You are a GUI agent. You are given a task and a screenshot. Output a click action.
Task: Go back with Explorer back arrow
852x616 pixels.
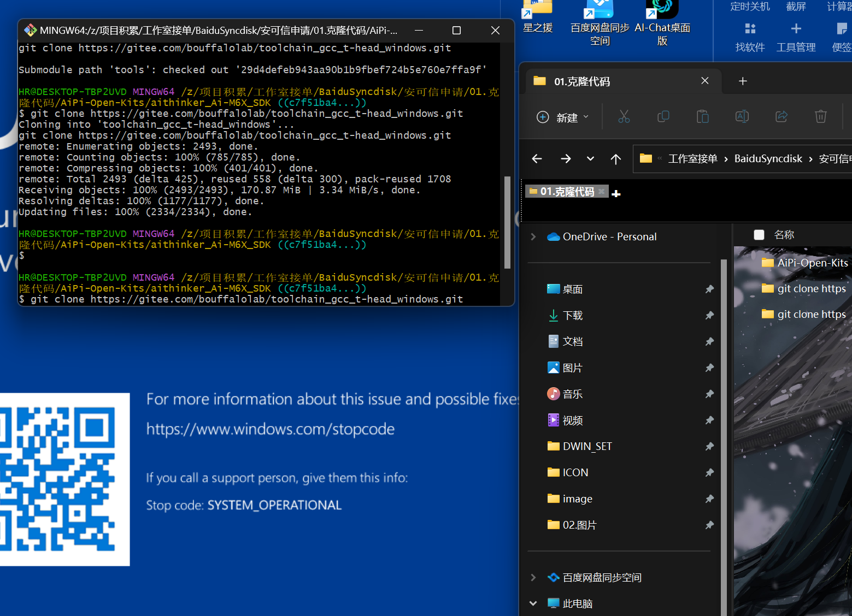click(537, 158)
